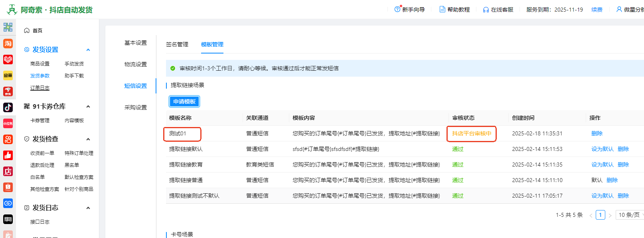Open the red thumbs-up platform icon
Viewport: 644px width, 238px height.
point(8,155)
